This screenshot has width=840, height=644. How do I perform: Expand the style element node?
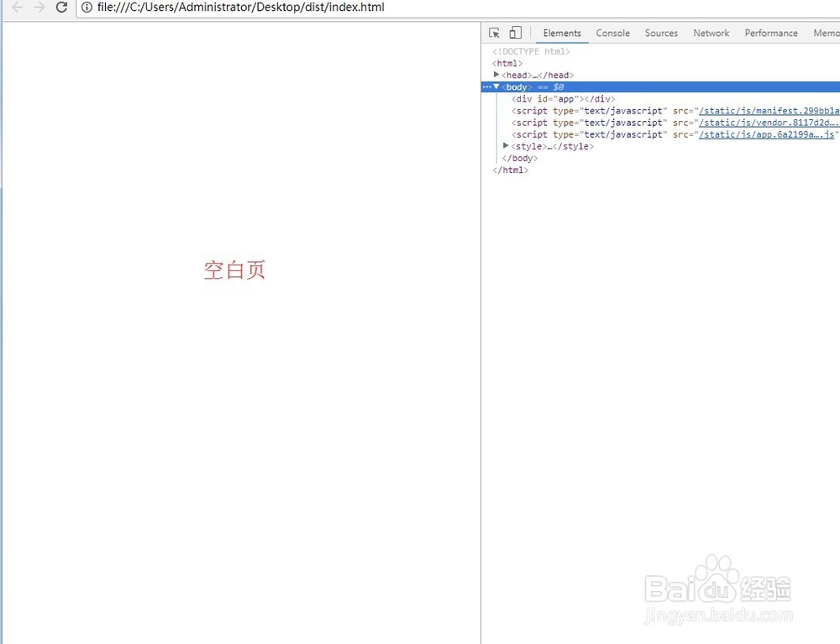click(506, 146)
